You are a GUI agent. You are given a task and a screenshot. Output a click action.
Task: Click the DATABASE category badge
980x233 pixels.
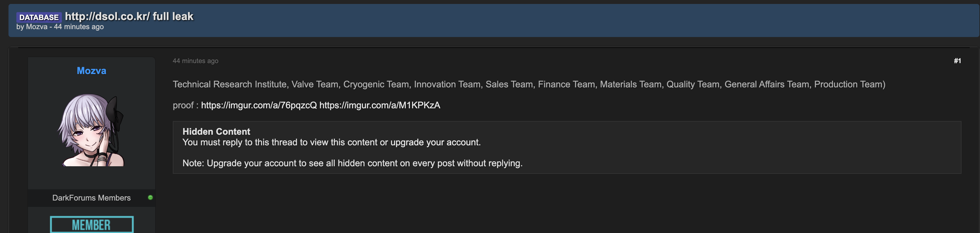(39, 17)
